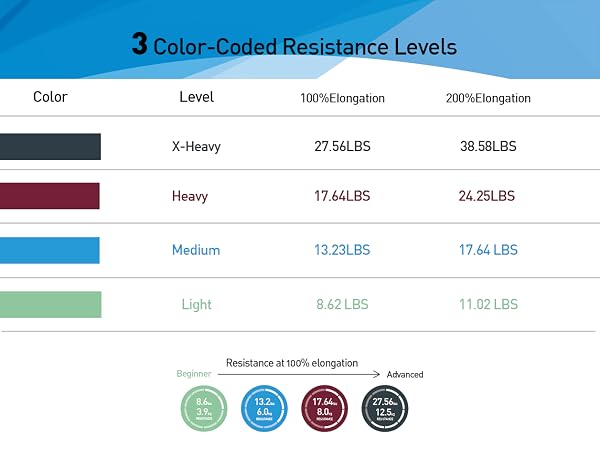Click the Color column header
The width and height of the screenshot is (600, 450).
click(50, 97)
